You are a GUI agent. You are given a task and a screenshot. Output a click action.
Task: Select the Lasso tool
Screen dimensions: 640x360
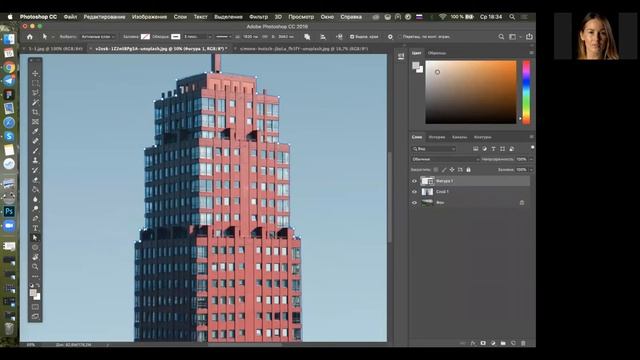click(x=35, y=93)
